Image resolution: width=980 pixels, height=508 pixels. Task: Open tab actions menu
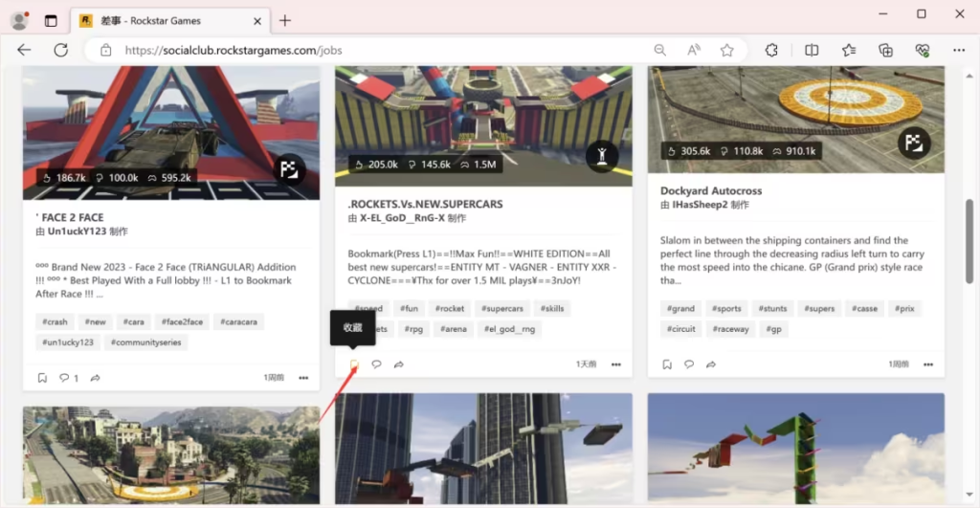(51, 21)
